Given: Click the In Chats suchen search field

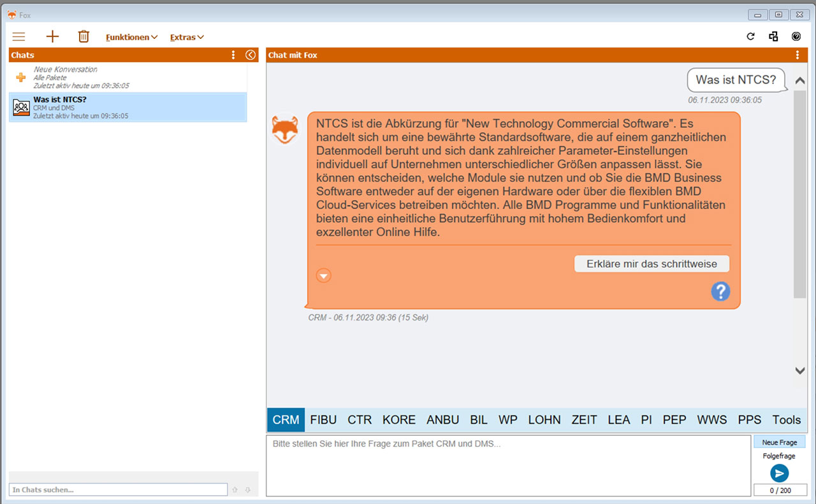Looking at the screenshot, I should tap(118, 489).
